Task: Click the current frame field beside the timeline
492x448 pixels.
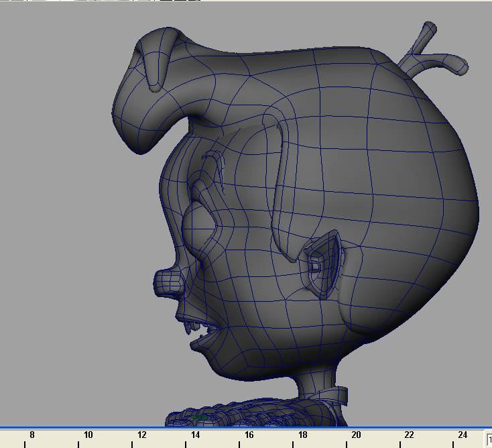Action: 489,439
